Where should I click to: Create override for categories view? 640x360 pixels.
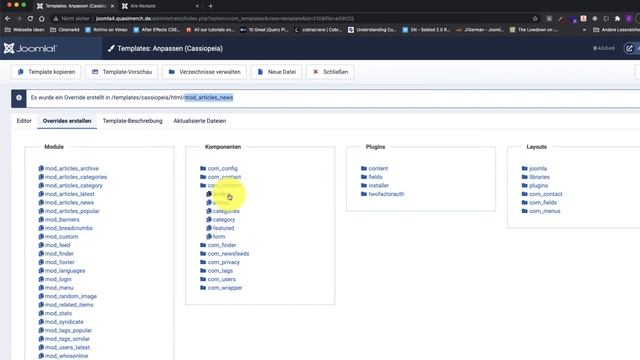[223, 211]
